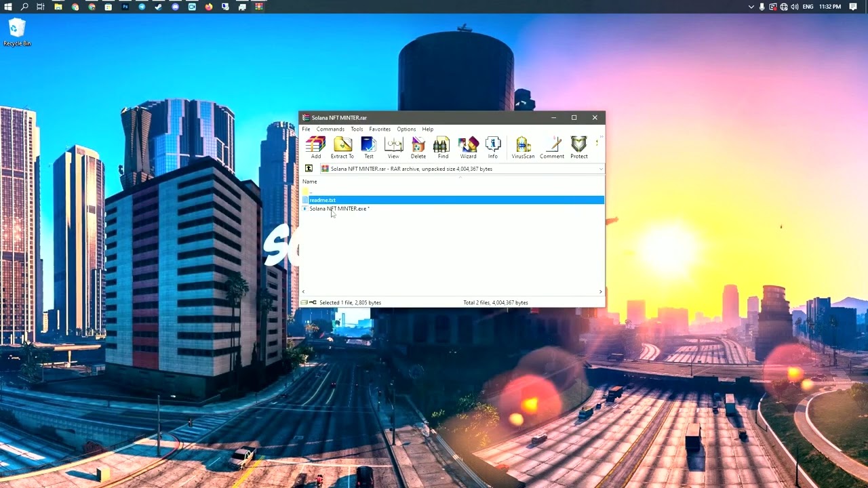
Task: Open the File menu
Action: click(306, 129)
